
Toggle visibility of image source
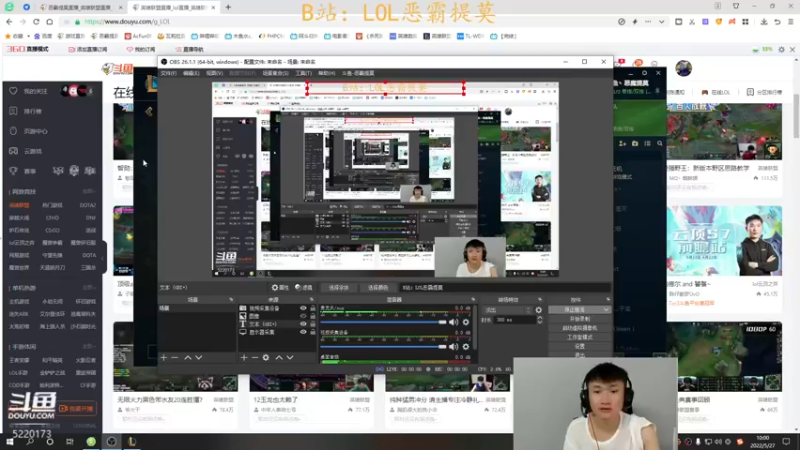tap(303, 316)
